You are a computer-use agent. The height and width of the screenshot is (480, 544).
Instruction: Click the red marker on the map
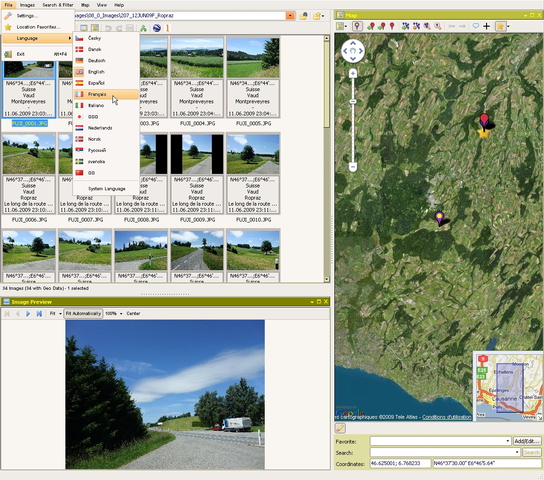[484, 120]
